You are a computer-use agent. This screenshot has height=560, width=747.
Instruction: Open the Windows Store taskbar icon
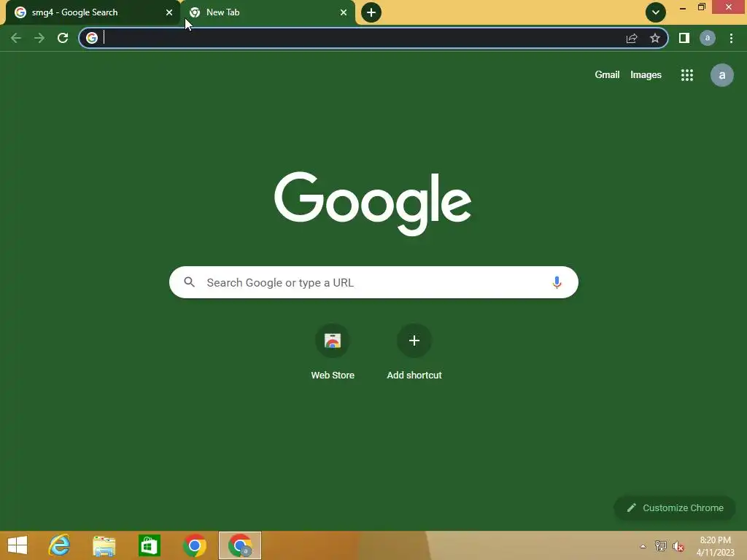click(x=149, y=545)
